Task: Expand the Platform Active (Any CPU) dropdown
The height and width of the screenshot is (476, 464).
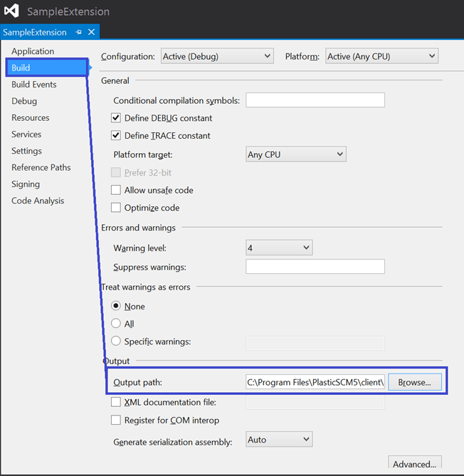Action: coord(381,56)
